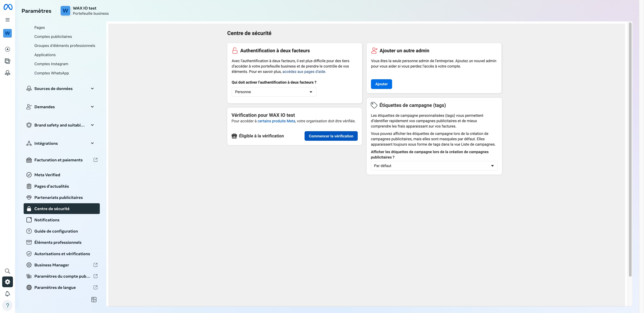This screenshot has height=313, width=644.
Task: Click the notifications bell icon
Action: pos(8,294)
